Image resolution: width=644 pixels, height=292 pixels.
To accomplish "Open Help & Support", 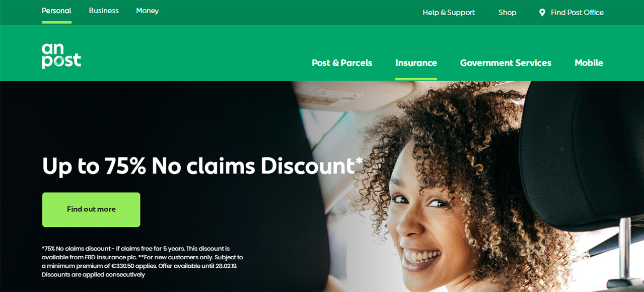I will pos(449,13).
